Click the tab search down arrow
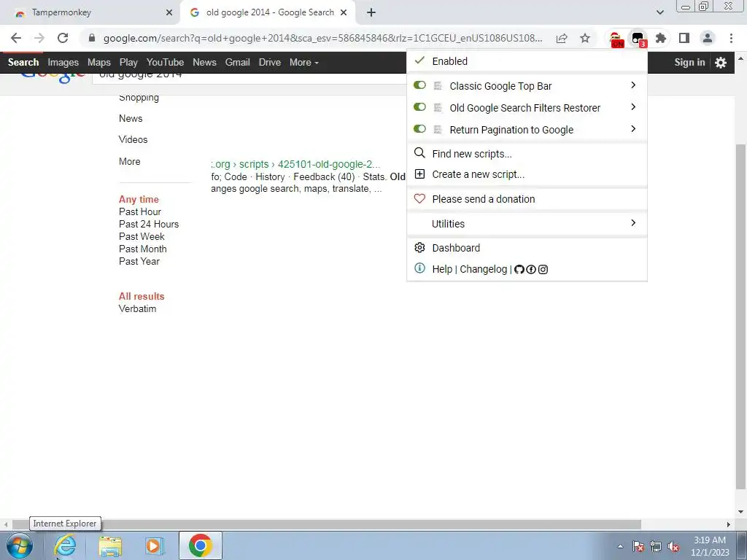 659,12
